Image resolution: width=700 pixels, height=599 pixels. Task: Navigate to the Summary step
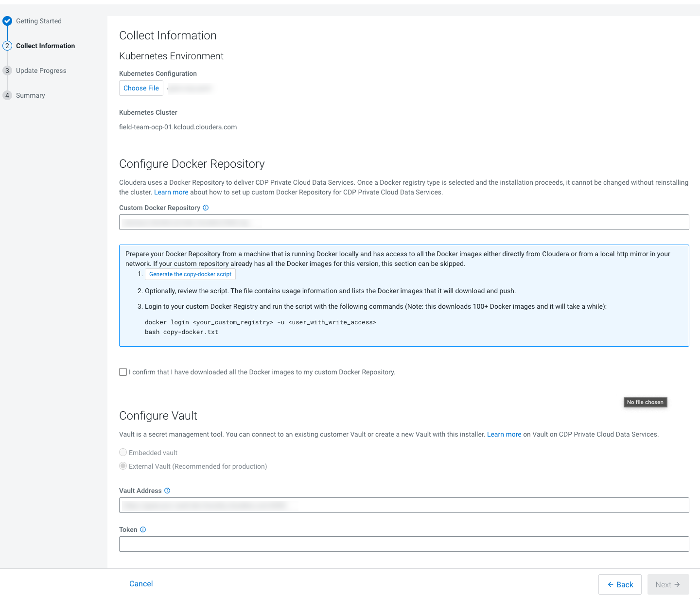tap(31, 95)
